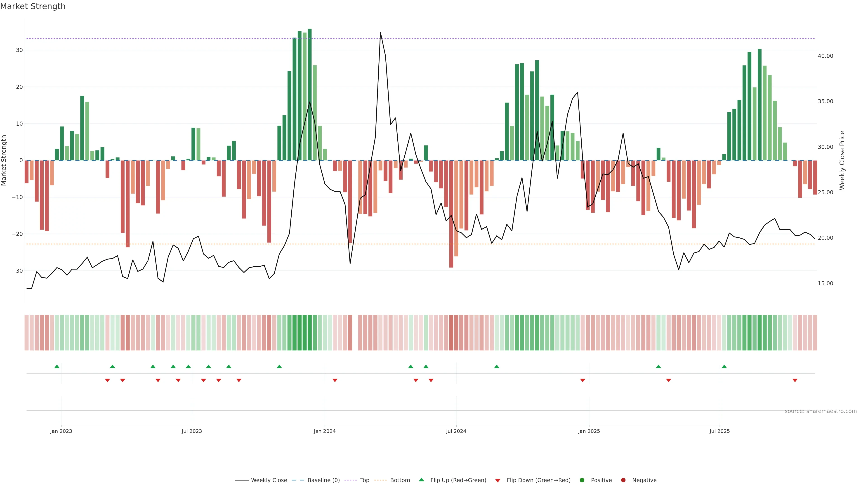Click the leftmost red flip-down triangle marker
The height and width of the screenshot is (488, 868).
pos(108,380)
